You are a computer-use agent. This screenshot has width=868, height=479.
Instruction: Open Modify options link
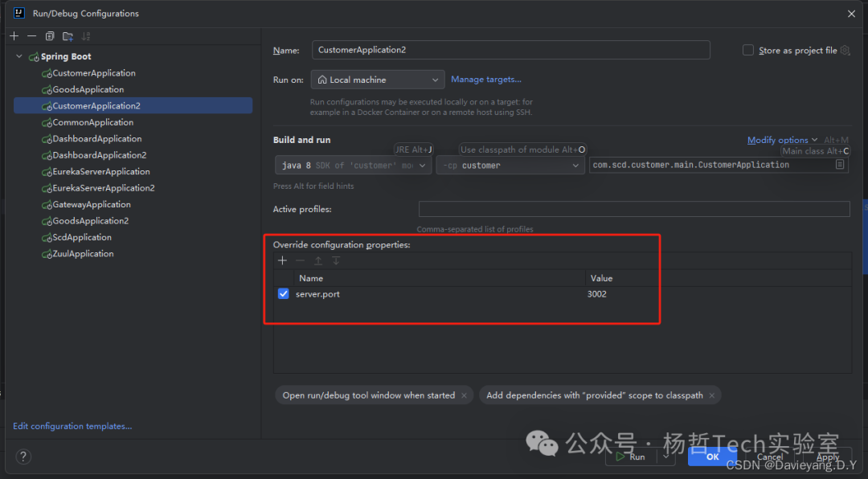[x=782, y=140]
